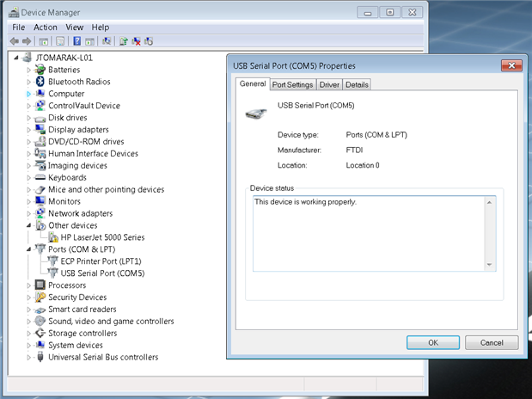The image size is (532, 399).
Task: Open the Help menu
Action: pyautogui.click(x=100, y=28)
